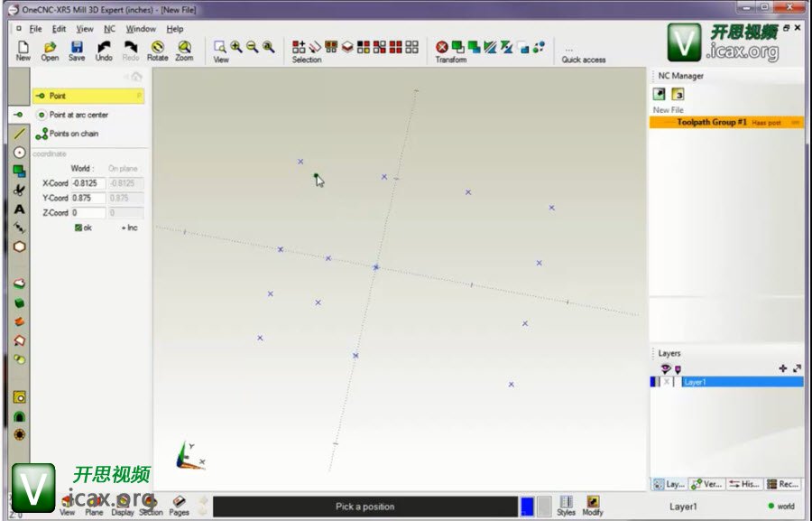Click the Modify icon in bottom bar

[593, 506]
